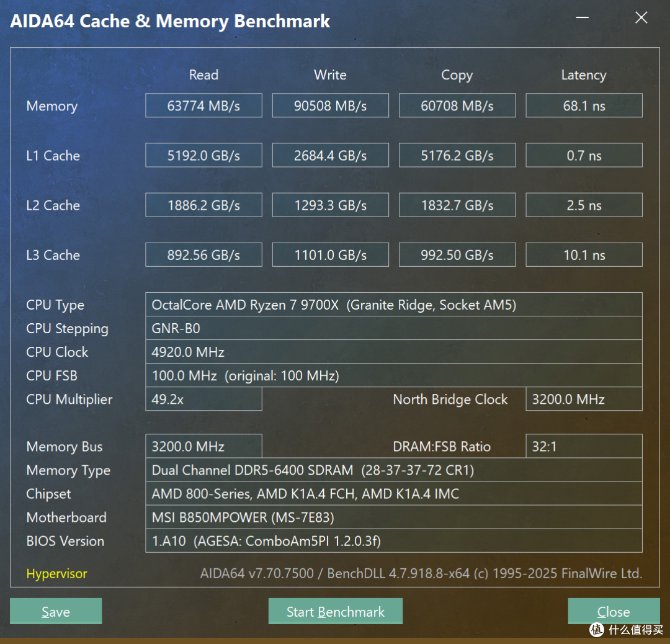670x644 pixels.
Task: Select the Motherboard field showing MSI B850MPOWER
Action: [x=394, y=517]
